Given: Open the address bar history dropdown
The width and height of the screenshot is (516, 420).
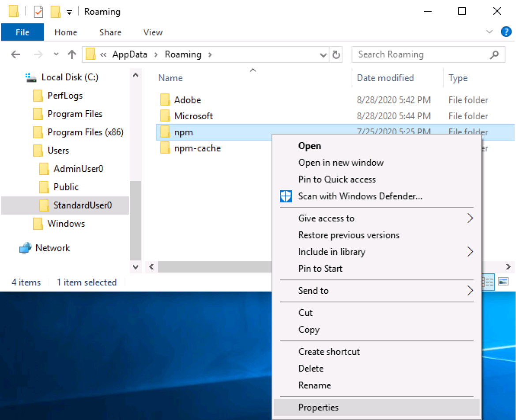Looking at the screenshot, I should click(x=323, y=55).
